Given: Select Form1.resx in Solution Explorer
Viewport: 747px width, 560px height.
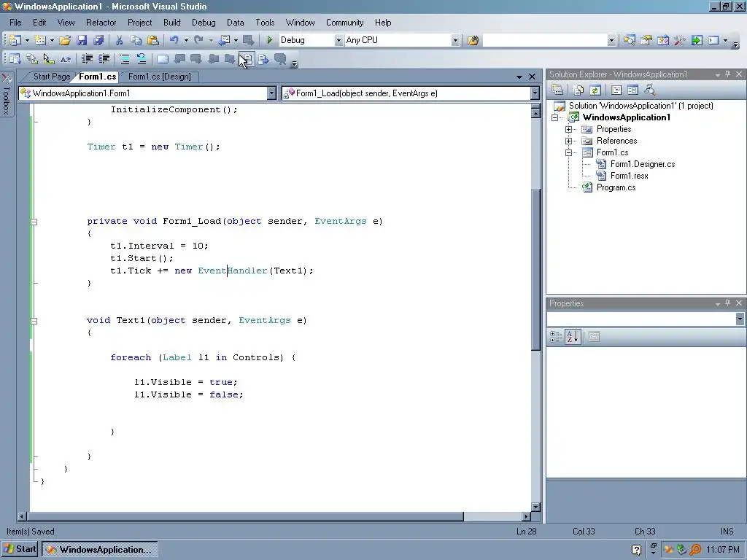Looking at the screenshot, I should [629, 176].
